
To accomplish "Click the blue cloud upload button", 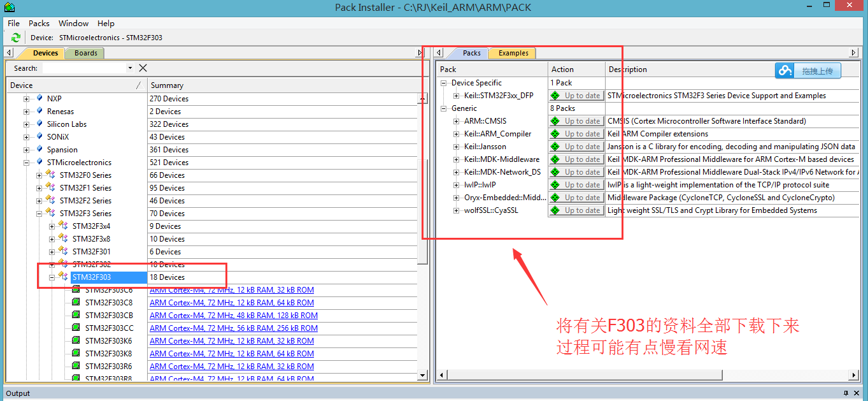I will coord(808,71).
